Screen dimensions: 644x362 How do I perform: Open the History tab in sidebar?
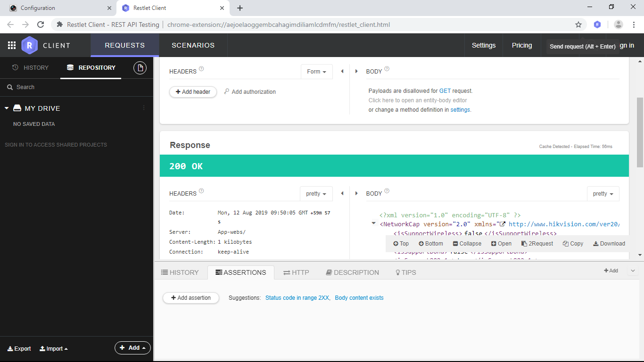coord(31,68)
